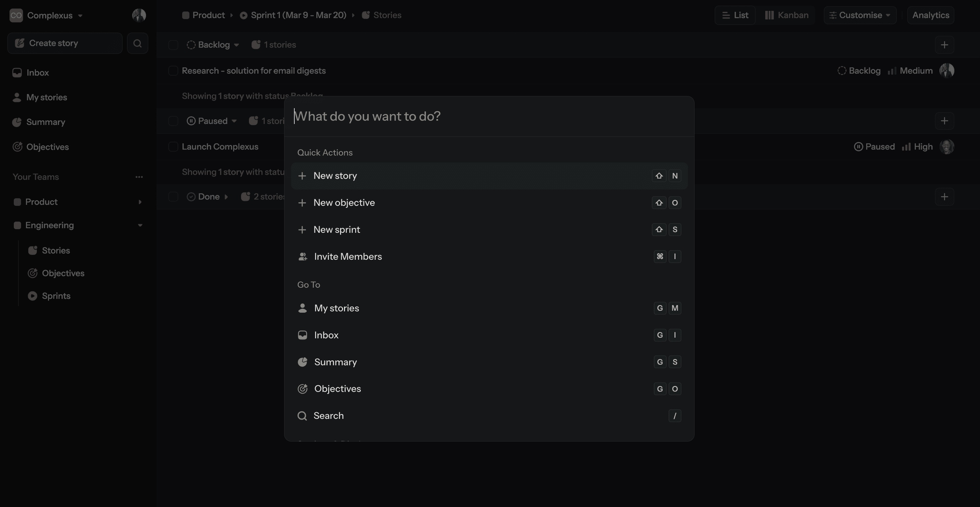The image size is (980, 507).
Task: Click inside the command palette input field
Action: pos(419,116)
